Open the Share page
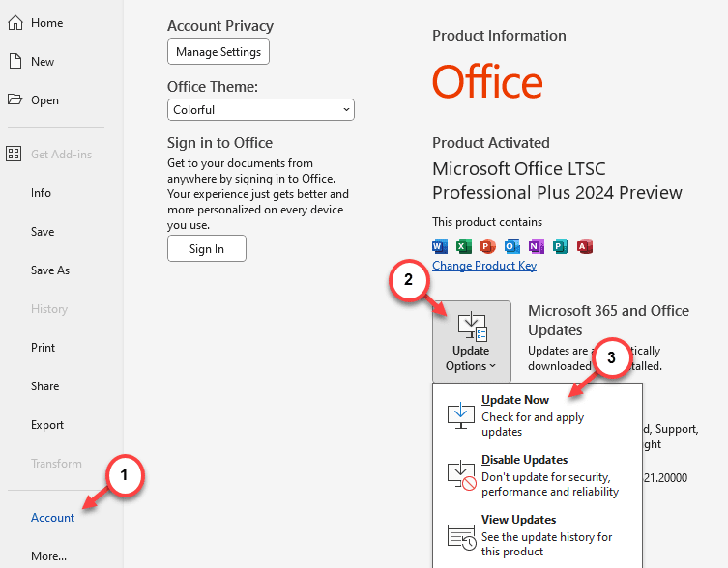728x568 pixels. click(x=44, y=386)
